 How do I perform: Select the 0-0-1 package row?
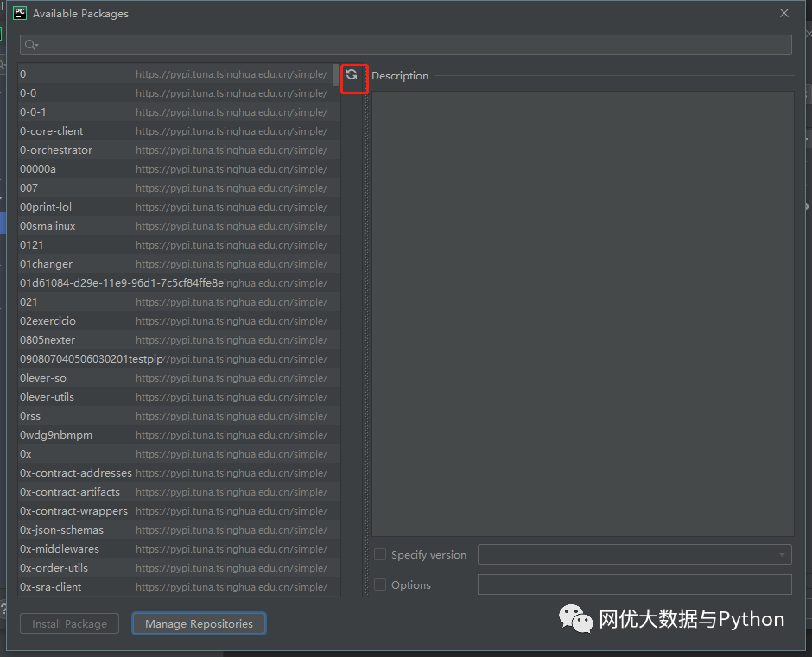179,112
